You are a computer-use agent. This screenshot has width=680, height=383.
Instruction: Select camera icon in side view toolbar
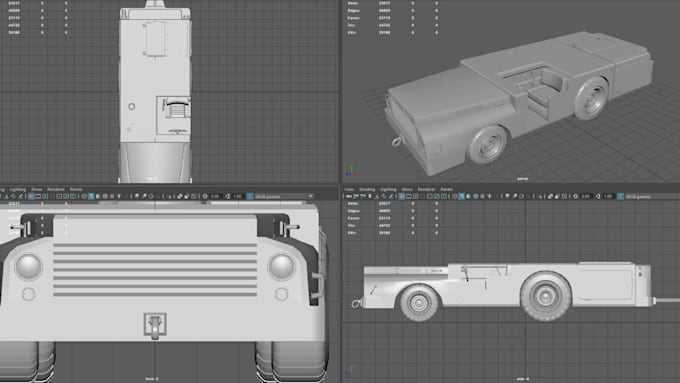click(x=349, y=196)
